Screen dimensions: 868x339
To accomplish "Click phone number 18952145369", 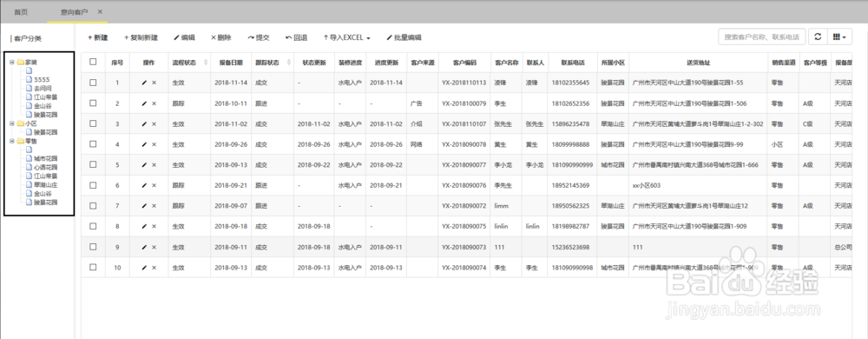I will [x=570, y=185].
